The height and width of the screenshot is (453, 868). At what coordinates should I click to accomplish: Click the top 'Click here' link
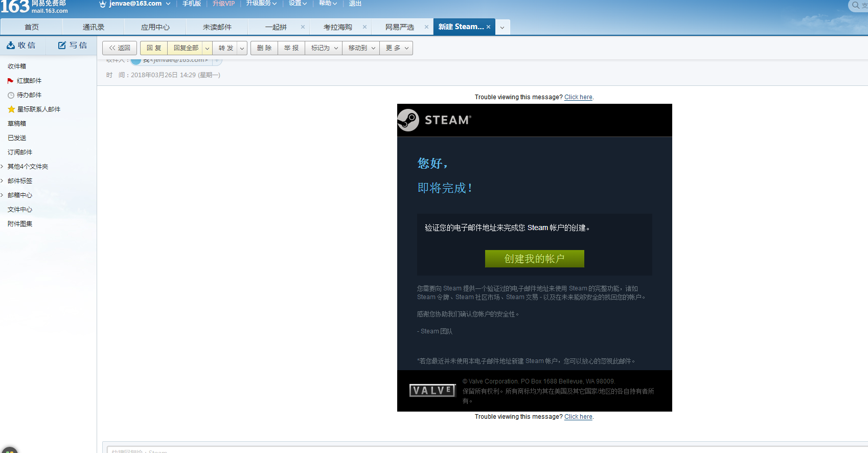click(x=578, y=97)
